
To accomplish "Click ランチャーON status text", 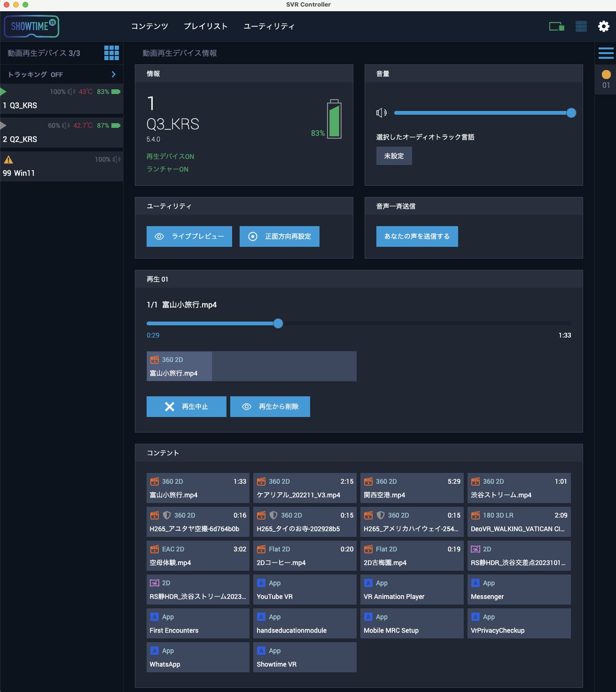I will pos(167,169).
